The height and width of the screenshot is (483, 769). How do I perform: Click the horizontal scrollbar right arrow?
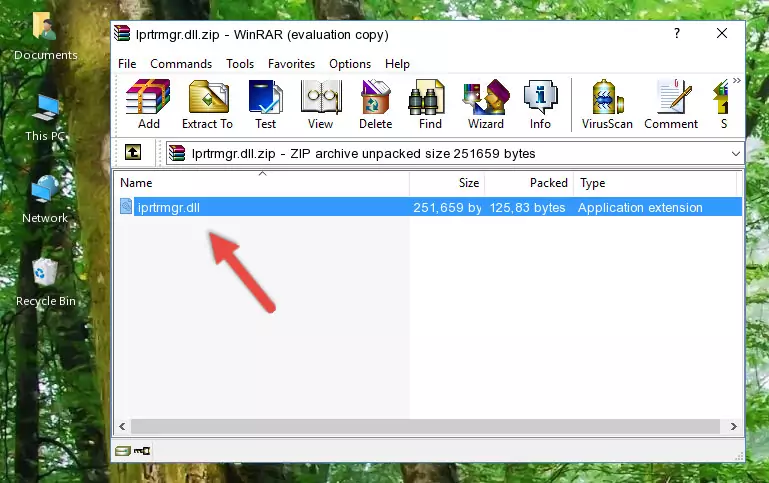tap(733, 427)
